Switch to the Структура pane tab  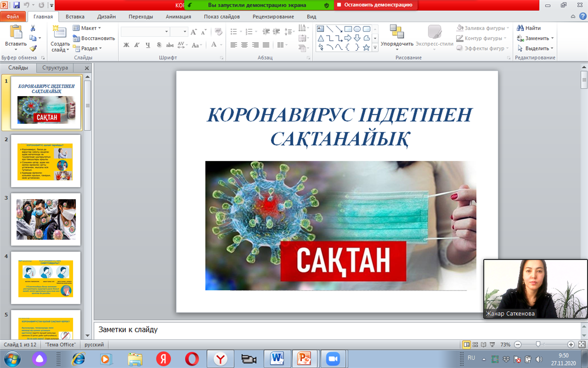pos(55,68)
